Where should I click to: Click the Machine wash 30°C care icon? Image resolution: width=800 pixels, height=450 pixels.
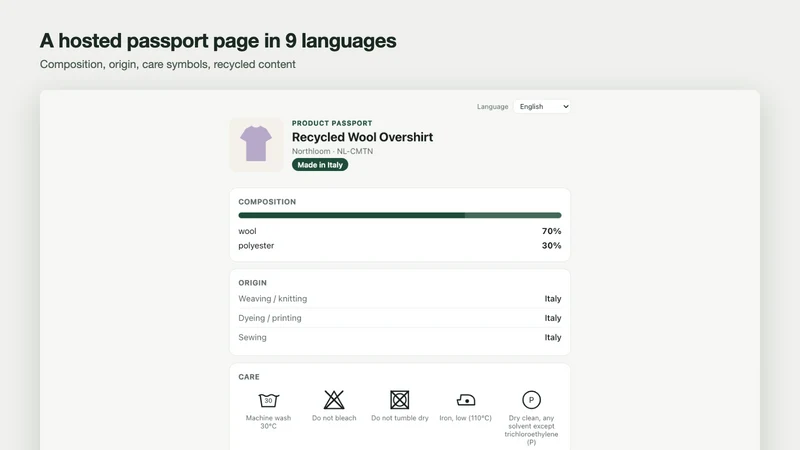[x=268, y=400]
